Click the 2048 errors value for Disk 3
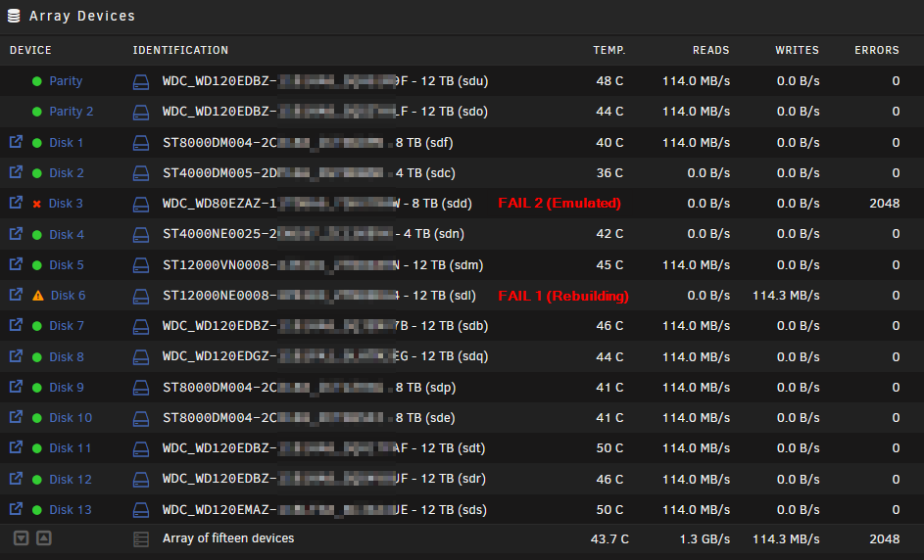924x560 pixels. [885, 204]
